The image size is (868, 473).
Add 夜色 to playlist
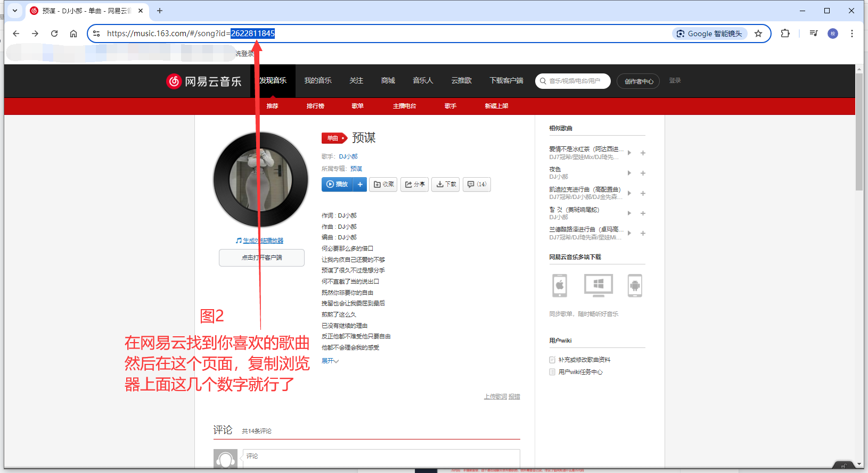643,173
